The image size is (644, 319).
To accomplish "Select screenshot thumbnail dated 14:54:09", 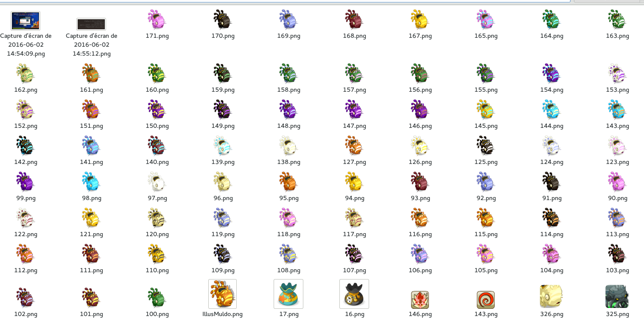I will coord(25,20).
